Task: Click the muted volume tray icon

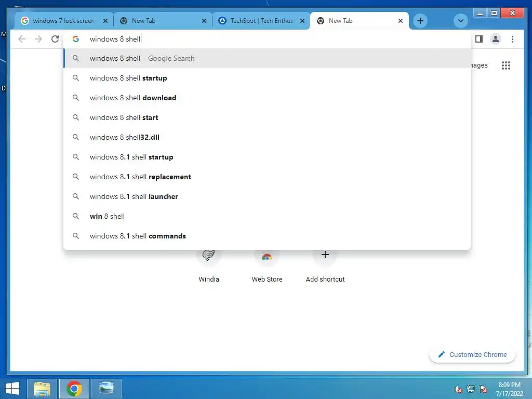Action: pos(458,389)
